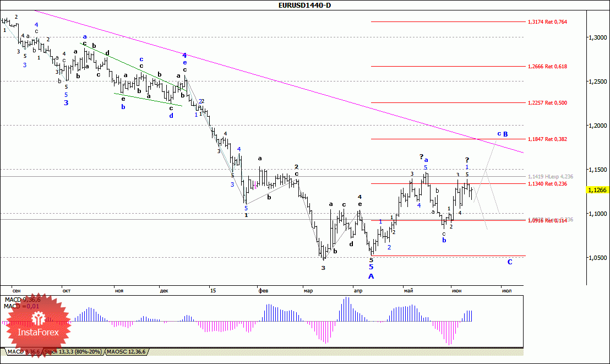The height and width of the screenshot is (364, 610).
Task: Select the 1,2666 Ret 0,618 Fibonacci label
Action: pos(547,66)
